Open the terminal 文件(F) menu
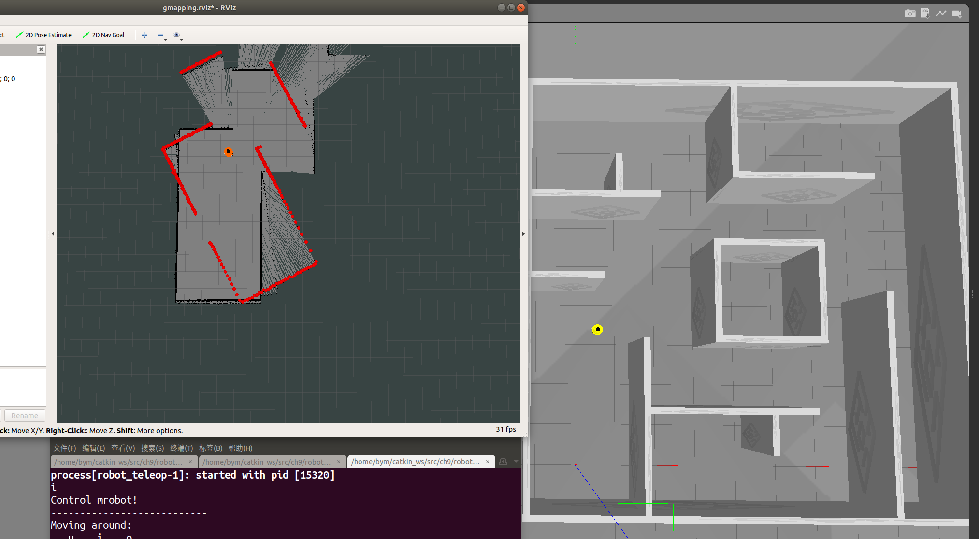This screenshot has width=980, height=539. click(x=64, y=448)
